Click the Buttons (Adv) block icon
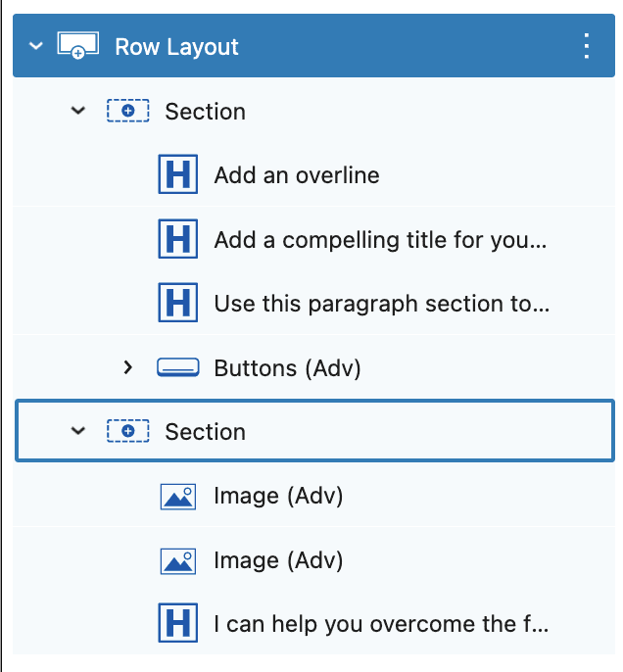 178,367
